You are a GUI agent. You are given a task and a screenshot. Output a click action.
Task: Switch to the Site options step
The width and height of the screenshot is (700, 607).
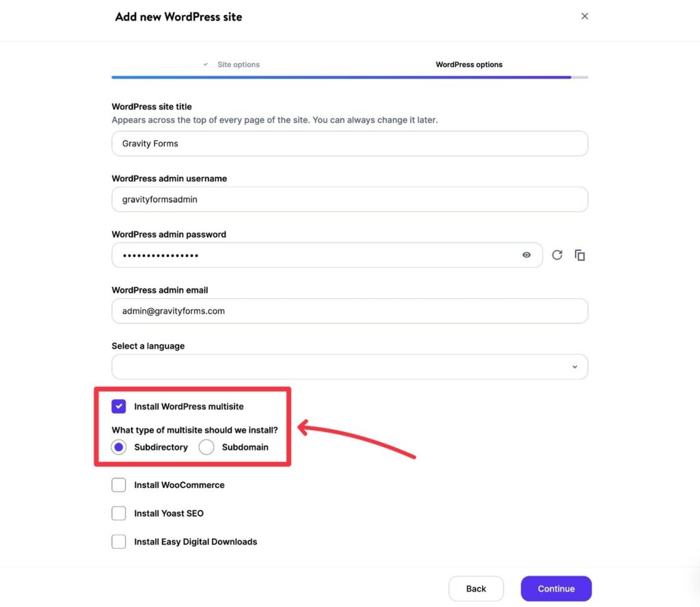(x=238, y=64)
